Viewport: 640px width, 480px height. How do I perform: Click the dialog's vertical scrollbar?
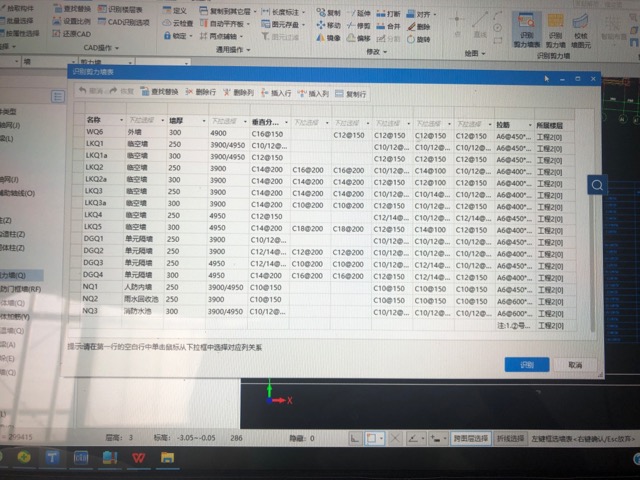(x=592, y=261)
